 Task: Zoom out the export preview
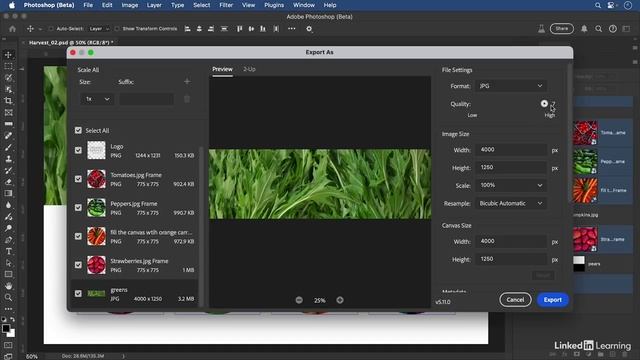click(299, 300)
